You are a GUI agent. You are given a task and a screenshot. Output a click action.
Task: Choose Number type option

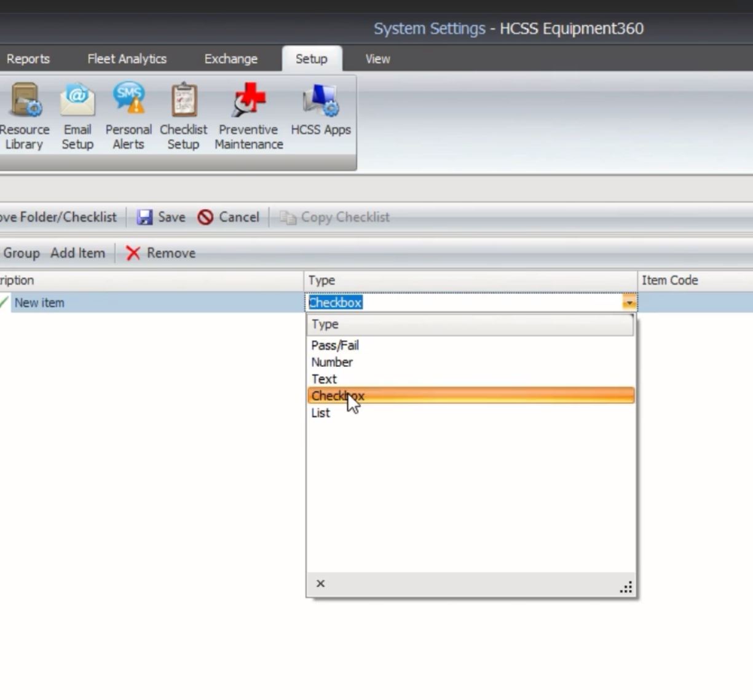pos(471,362)
